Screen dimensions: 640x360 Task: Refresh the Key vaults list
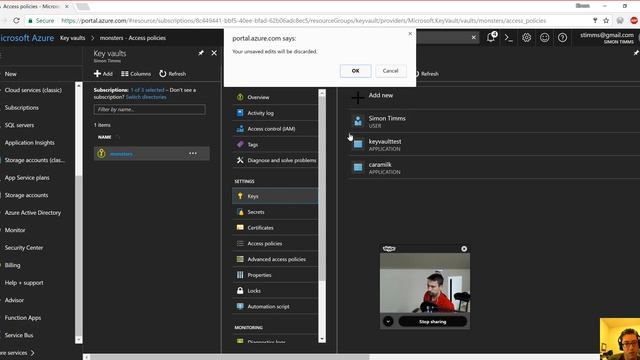click(x=173, y=74)
